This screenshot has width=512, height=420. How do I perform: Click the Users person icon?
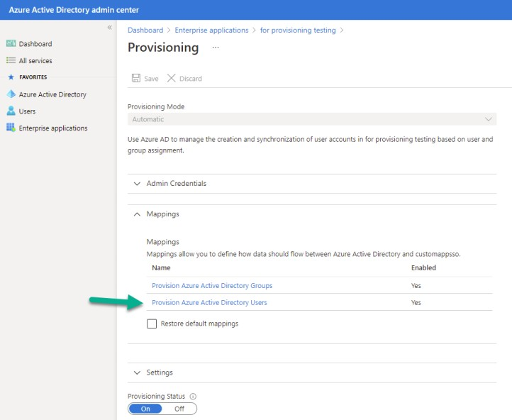pyautogui.click(x=11, y=111)
